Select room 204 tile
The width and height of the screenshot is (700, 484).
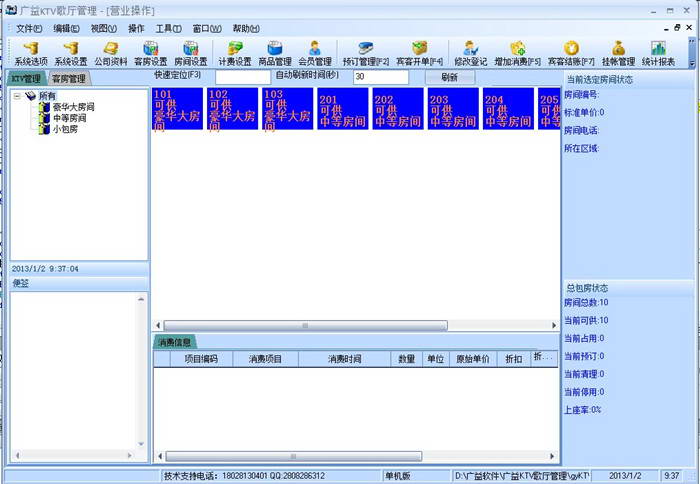pos(508,108)
